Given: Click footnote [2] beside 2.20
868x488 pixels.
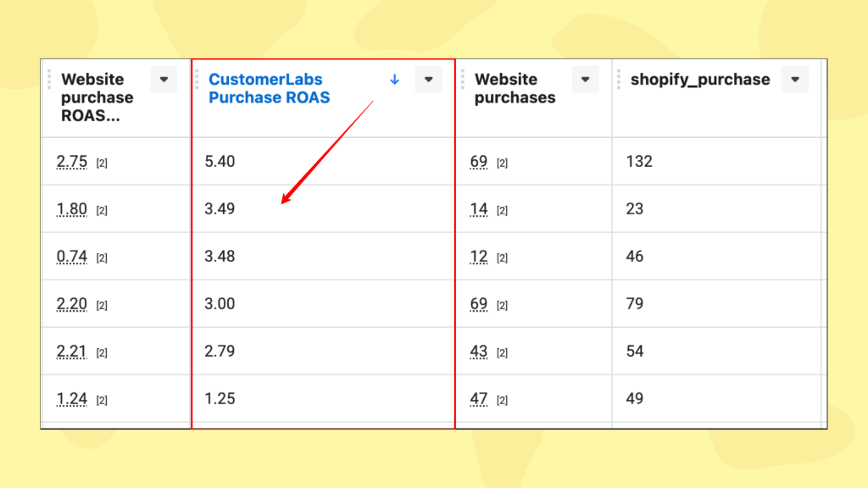Looking at the screenshot, I should pos(102,305).
